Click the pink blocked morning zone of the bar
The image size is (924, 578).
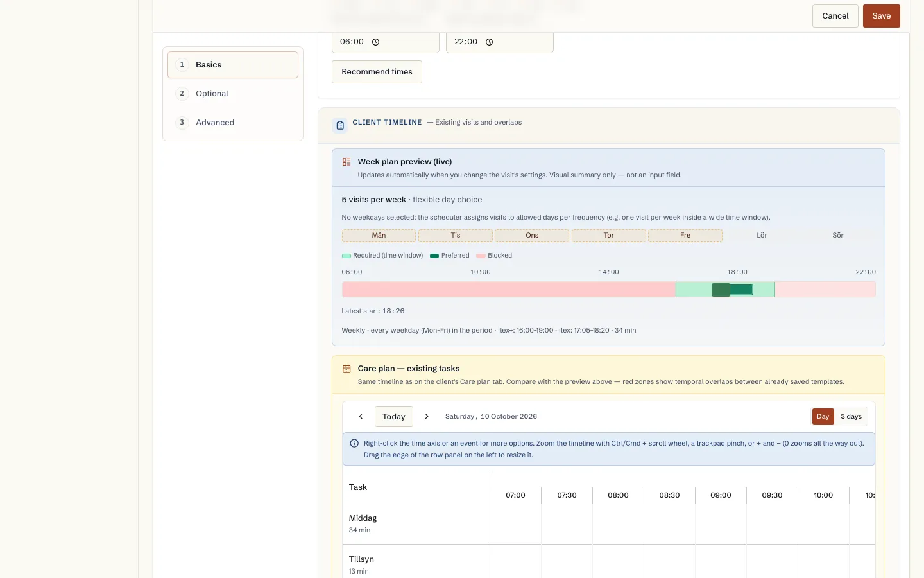coord(509,290)
